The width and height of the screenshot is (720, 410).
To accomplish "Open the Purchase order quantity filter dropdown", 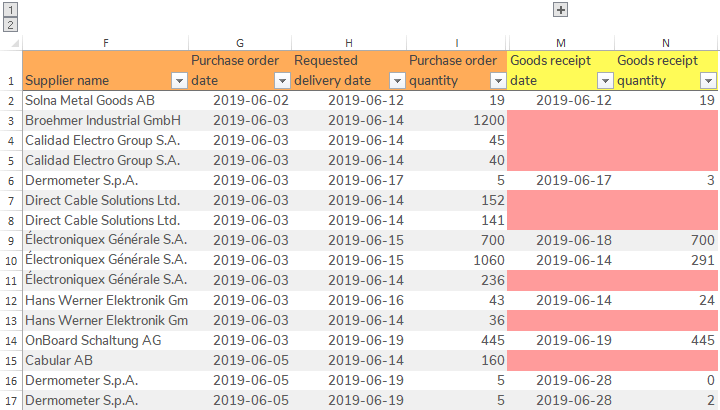I will pyautogui.click(x=497, y=80).
